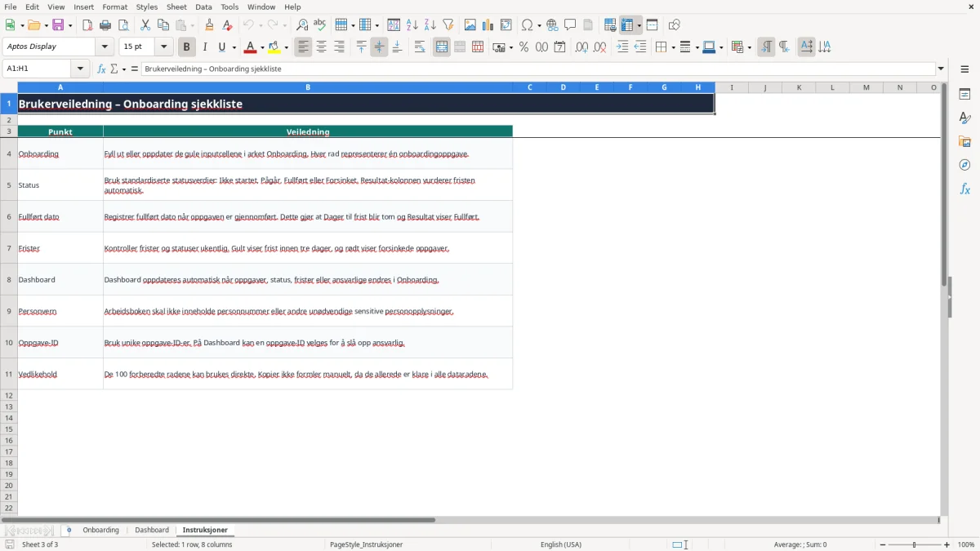Adjust the zoom slider in status bar
Image resolution: width=980 pixels, height=551 pixels.
tap(914, 544)
